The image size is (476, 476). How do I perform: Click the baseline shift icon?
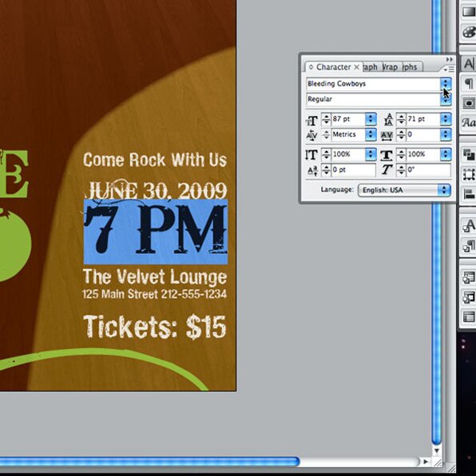(312, 171)
